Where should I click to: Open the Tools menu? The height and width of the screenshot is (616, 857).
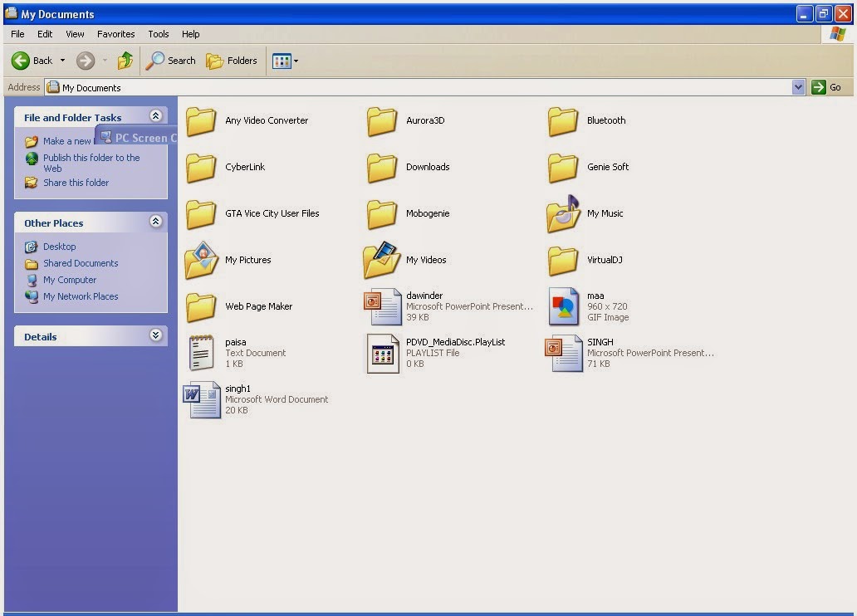coord(158,34)
